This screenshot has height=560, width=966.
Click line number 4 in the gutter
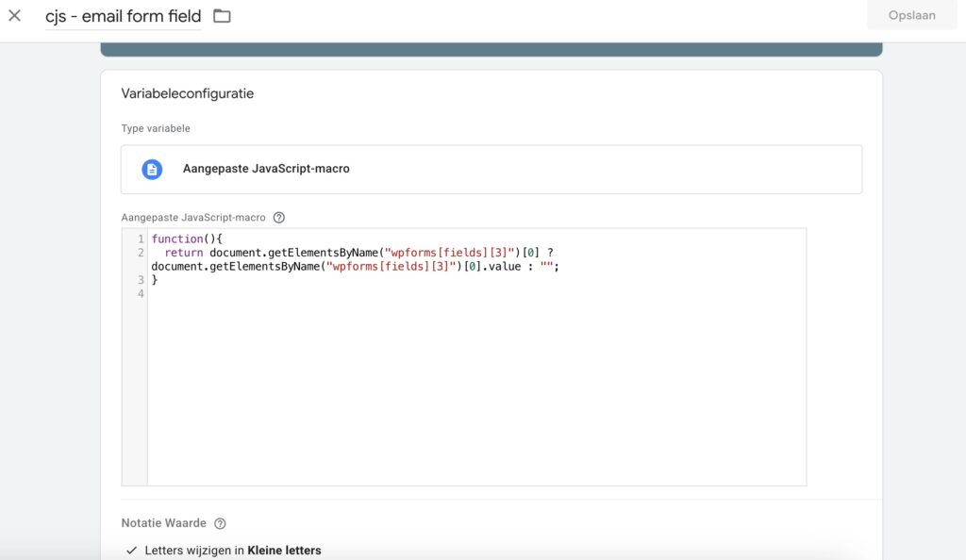pyautogui.click(x=141, y=293)
